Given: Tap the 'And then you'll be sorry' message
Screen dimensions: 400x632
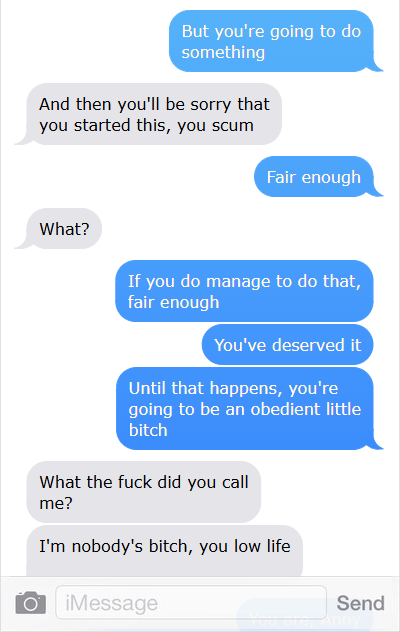Looking at the screenshot, I should point(154,114).
